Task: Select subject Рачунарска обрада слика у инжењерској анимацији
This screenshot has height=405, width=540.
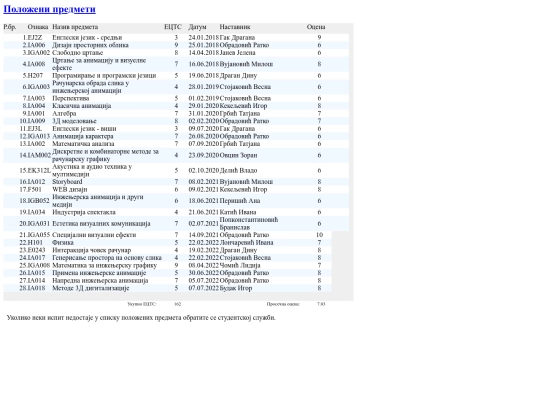Action: click(x=91, y=87)
